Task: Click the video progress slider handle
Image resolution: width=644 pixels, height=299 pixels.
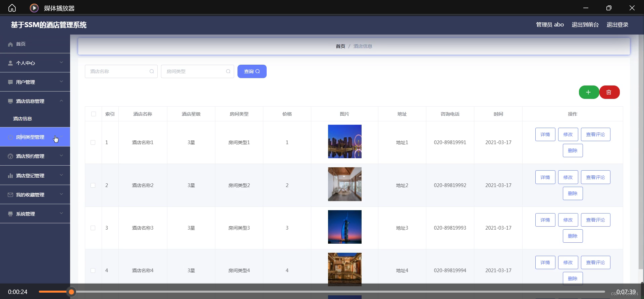Action: pyautogui.click(x=71, y=292)
